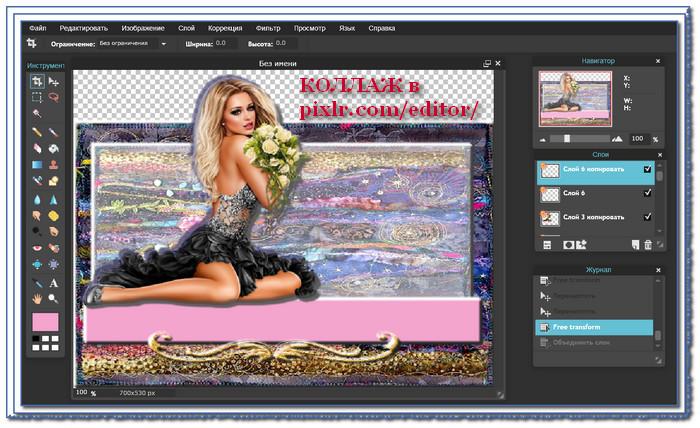Viewport: 700px width, 428px height.
Task: Adjust the Navigator zoom slider handle
Action: tap(567, 139)
